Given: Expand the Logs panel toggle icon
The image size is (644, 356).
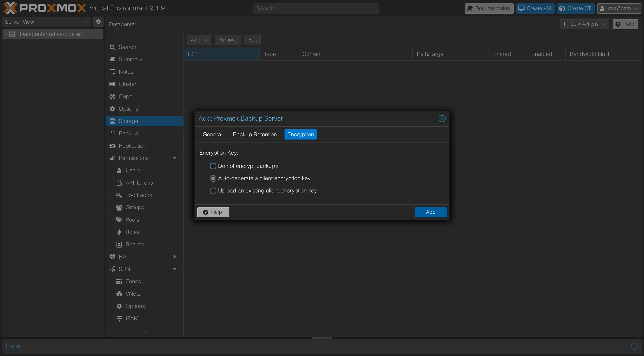Looking at the screenshot, I should pyautogui.click(x=634, y=346).
